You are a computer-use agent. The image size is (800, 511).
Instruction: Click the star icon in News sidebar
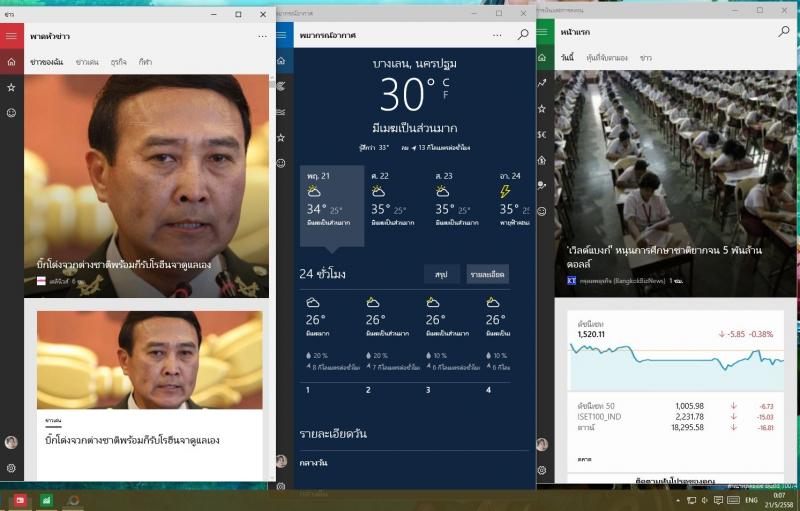click(11, 88)
